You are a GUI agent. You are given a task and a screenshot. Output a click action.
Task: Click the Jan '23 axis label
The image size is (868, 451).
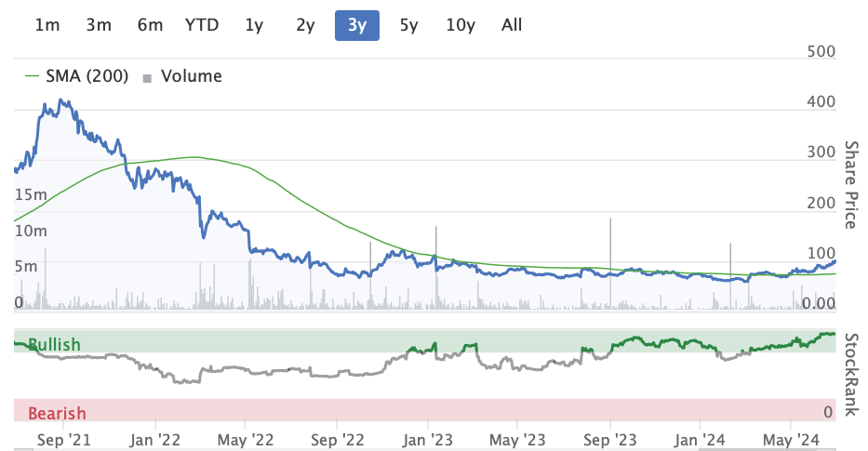click(x=427, y=440)
